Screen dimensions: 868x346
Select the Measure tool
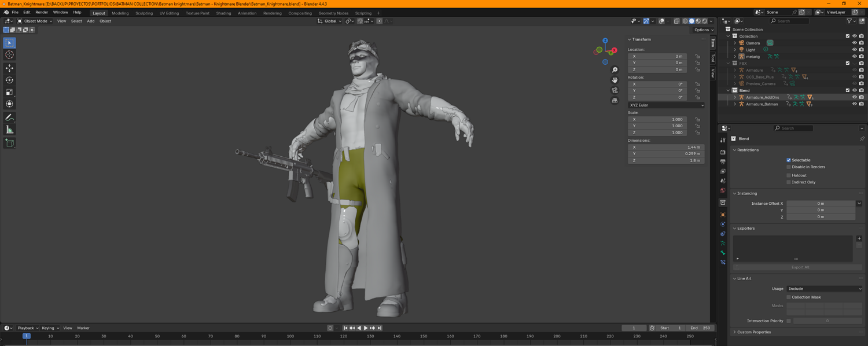9,130
